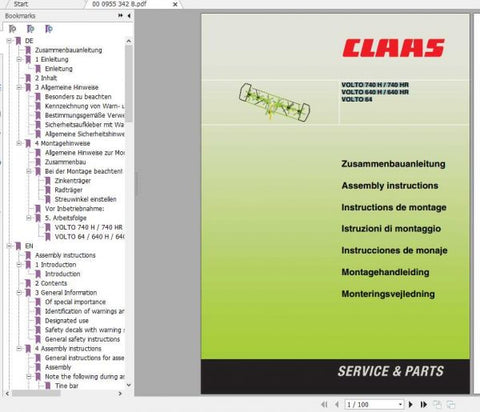Viewport: 480px width, 412px height.
Task: Click the bookmark icon beside 2 Contents
Action: 28,283
